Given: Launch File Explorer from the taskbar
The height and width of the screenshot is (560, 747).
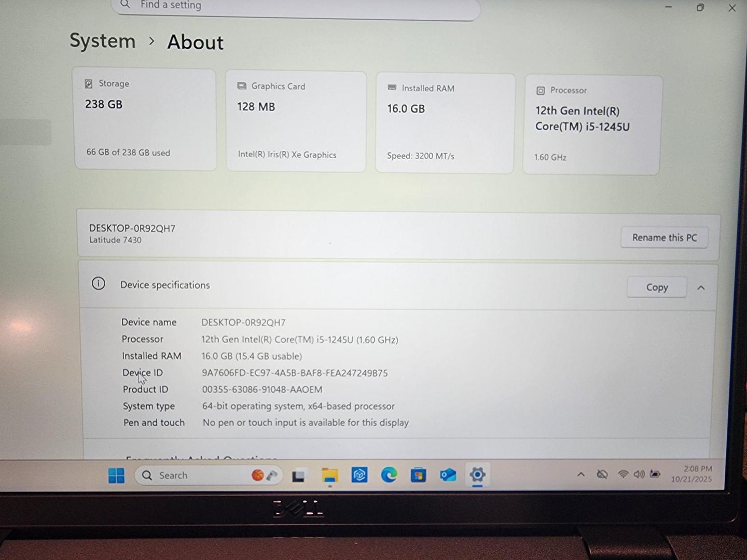Looking at the screenshot, I should click(x=329, y=475).
